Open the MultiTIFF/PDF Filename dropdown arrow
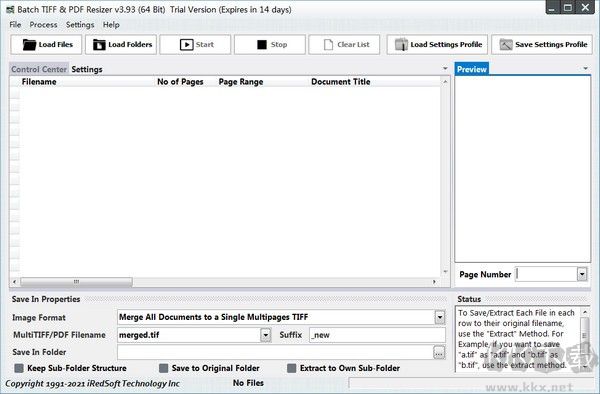 (x=266, y=335)
